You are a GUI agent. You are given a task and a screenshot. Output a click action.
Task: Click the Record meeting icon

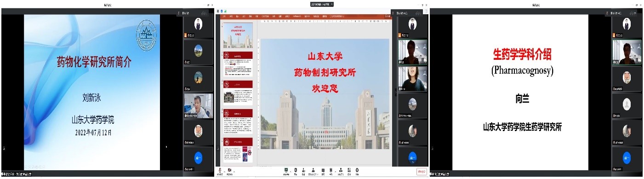(331, 171)
